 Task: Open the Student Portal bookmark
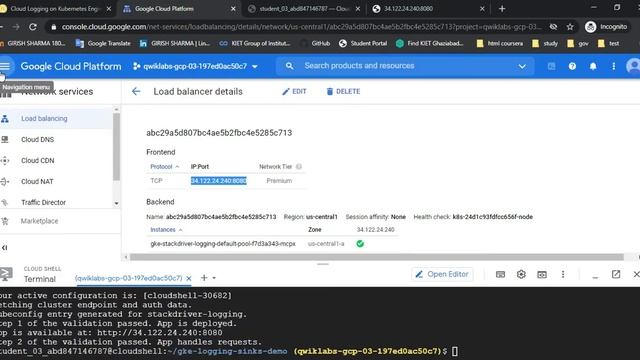363,43
